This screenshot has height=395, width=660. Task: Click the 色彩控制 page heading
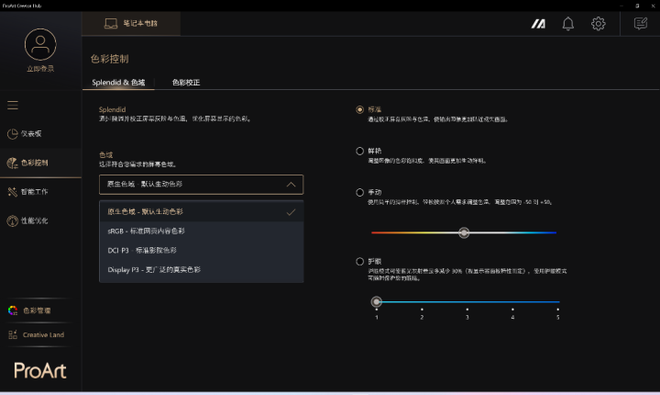point(110,59)
